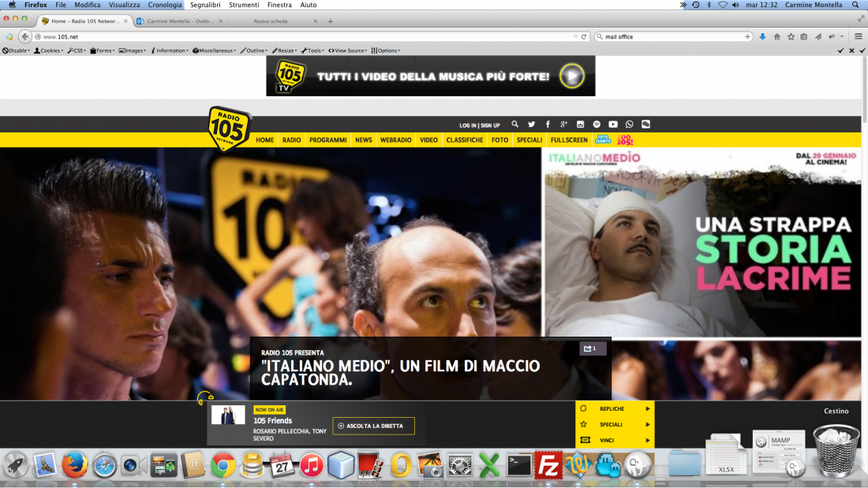Click the LOG IN | SIGN UP link
Image resolution: width=868 pixels, height=488 pixels.
click(x=481, y=125)
